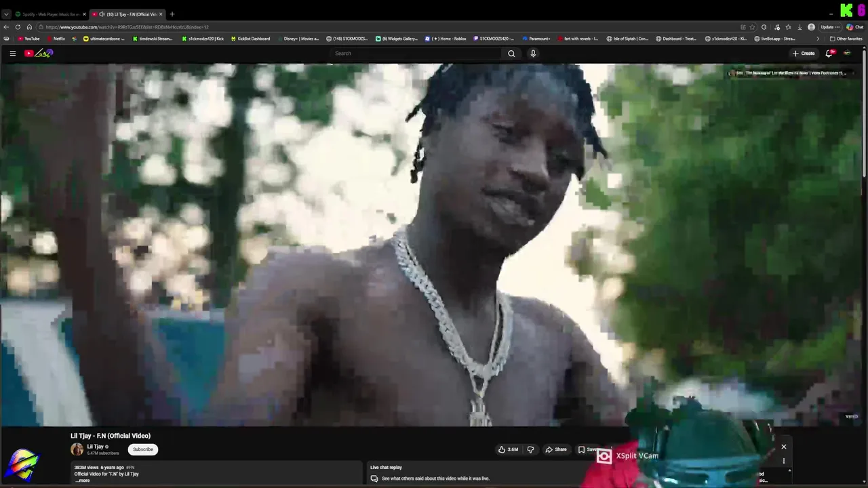Expand the description with ...more

[82, 481]
